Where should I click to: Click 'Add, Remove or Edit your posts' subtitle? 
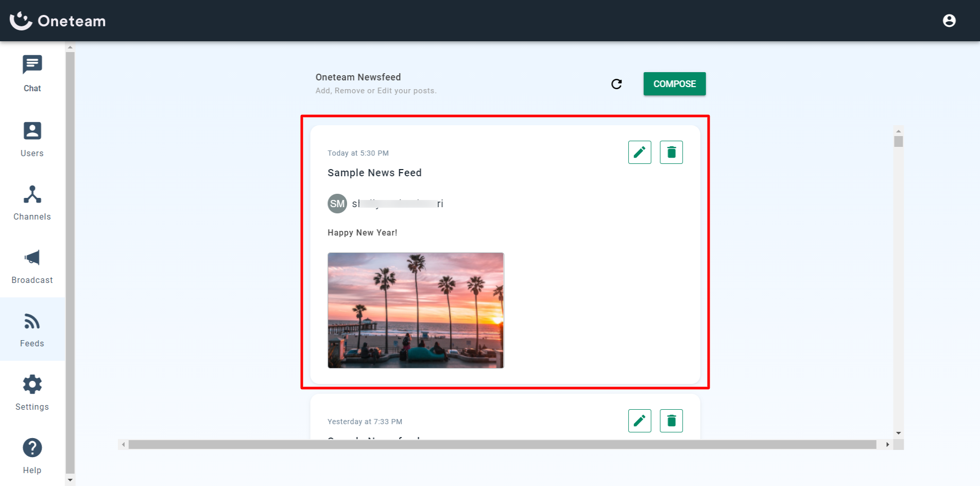[376, 91]
